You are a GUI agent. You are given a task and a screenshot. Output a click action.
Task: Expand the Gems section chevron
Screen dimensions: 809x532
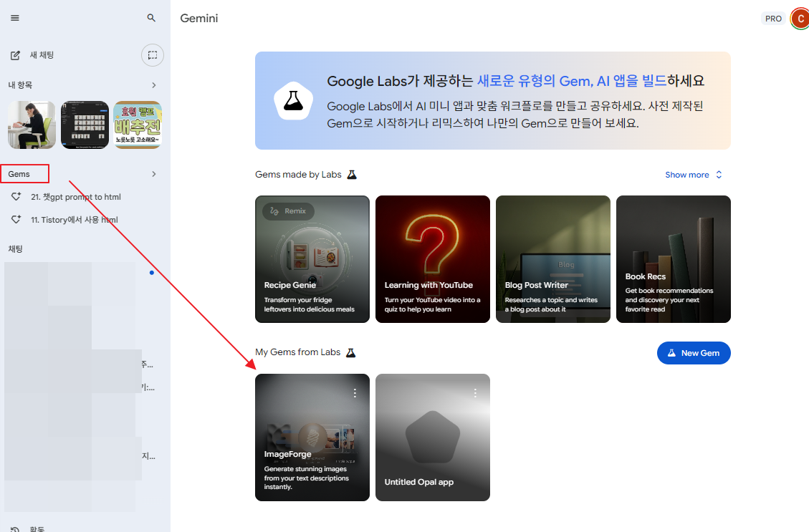pyautogui.click(x=154, y=174)
